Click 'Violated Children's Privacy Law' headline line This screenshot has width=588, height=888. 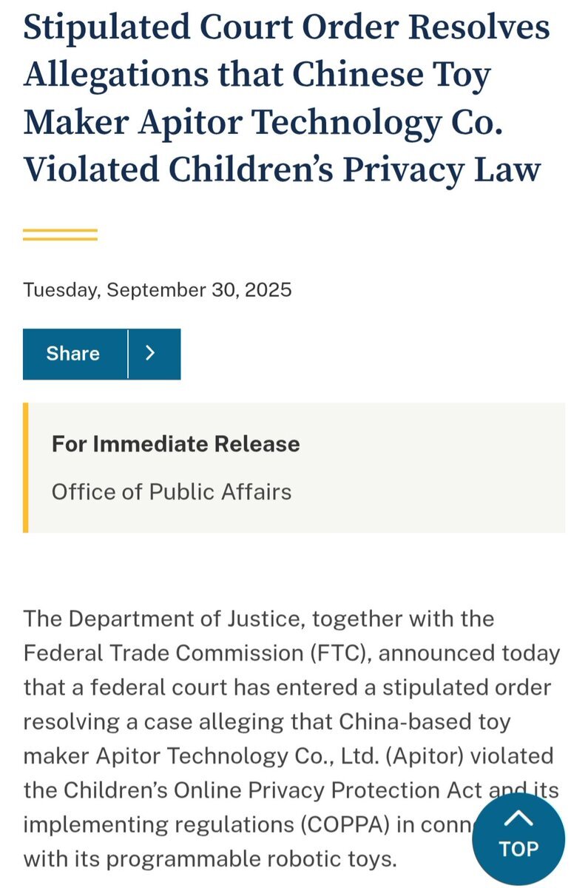[x=282, y=169]
